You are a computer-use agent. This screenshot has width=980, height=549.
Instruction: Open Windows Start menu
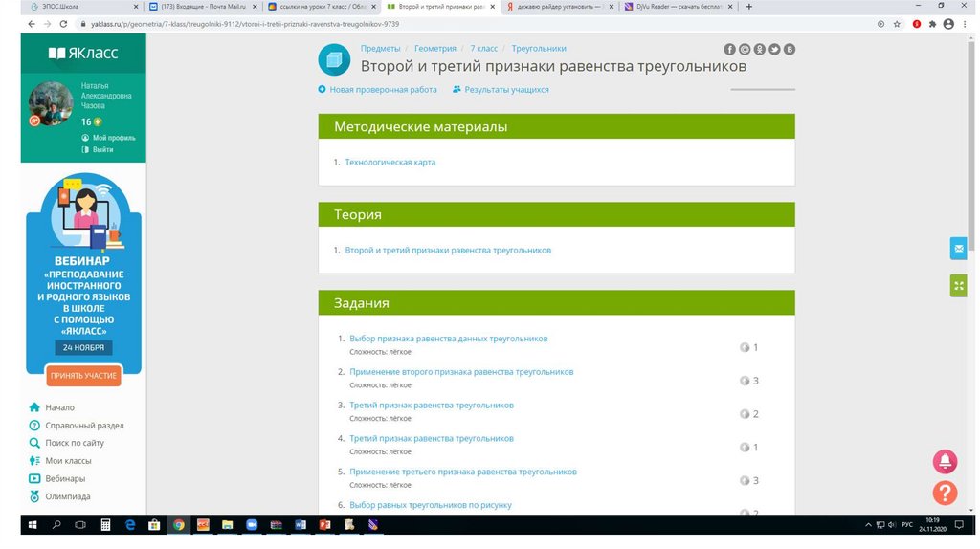[33, 525]
